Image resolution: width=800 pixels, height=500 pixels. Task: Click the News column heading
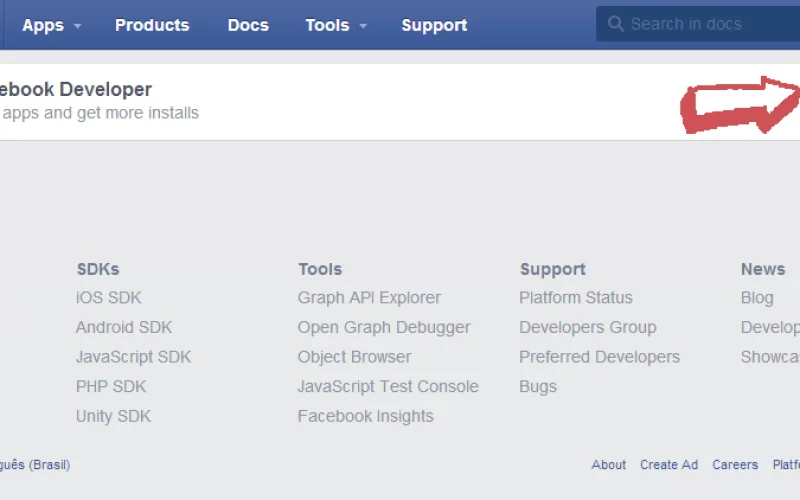763,269
